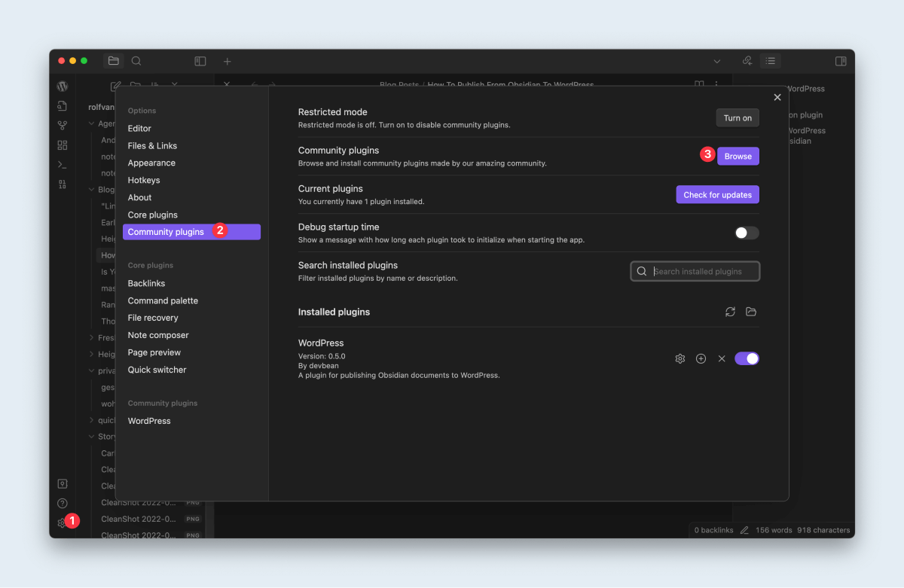Open Backlinks plugin settings
904x588 pixels.
tap(191, 284)
